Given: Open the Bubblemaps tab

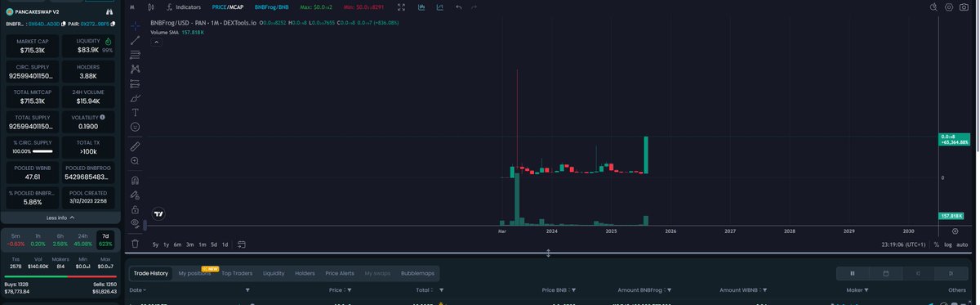Looking at the screenshot, I should [x=417, y=273].
